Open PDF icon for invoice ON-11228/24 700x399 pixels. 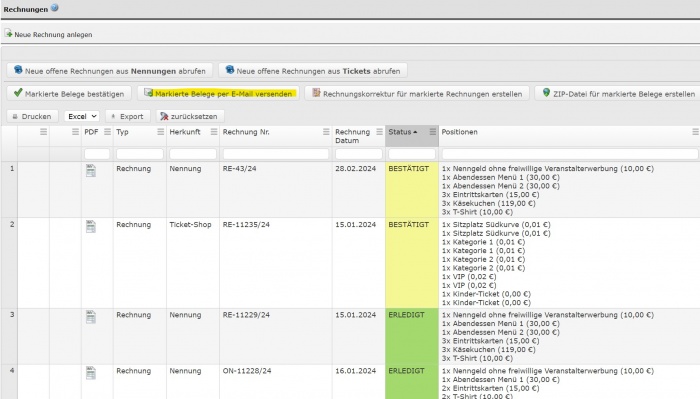(x=91, y=373)
